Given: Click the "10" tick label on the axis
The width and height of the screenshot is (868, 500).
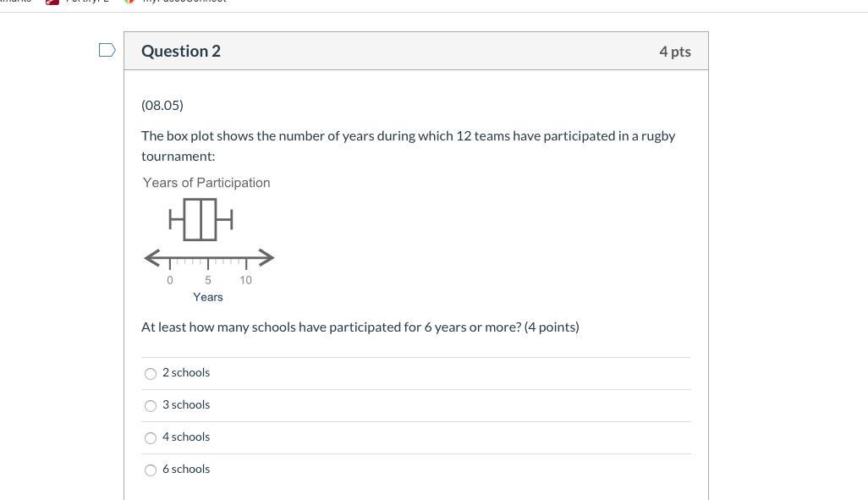Looking at the screenshot, I should click(245, 280).
